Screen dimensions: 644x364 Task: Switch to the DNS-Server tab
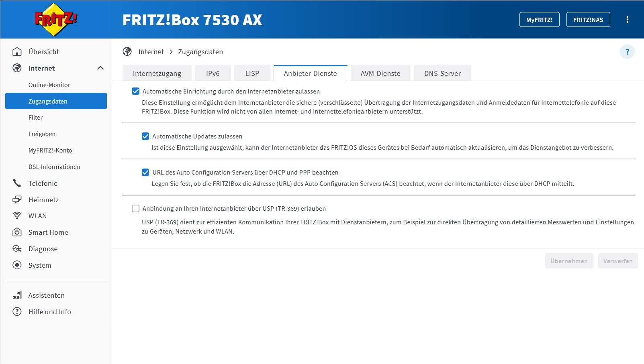[x=442, y=73]
